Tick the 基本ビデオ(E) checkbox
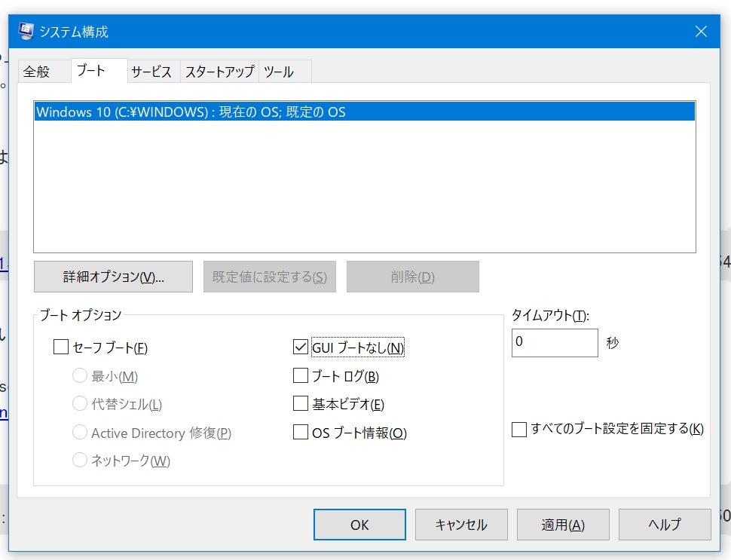 (x=301, y=404)
